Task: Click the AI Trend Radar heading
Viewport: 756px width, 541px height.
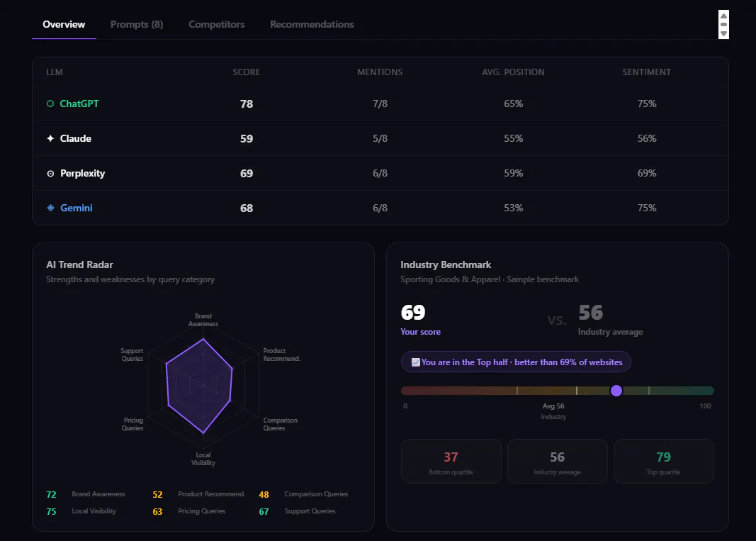Action: click(x=79, y=264)
